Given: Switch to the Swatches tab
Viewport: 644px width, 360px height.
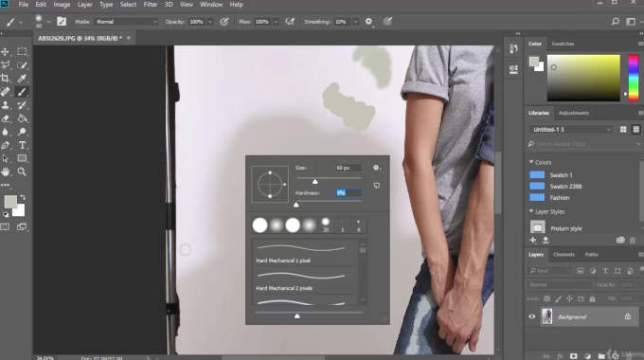Looking at the screenshot, I should 563,44.
